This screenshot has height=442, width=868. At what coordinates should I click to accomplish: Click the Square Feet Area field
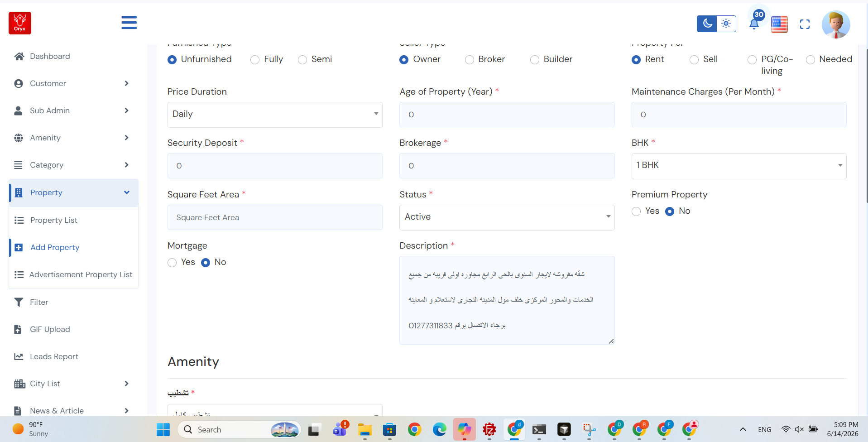click(x=275, y=217)
